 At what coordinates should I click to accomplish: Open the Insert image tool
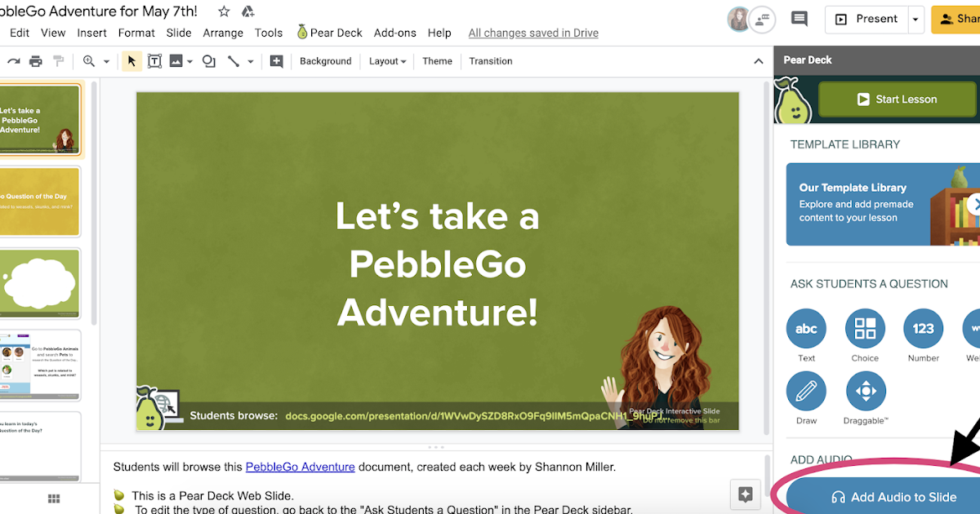176,60
